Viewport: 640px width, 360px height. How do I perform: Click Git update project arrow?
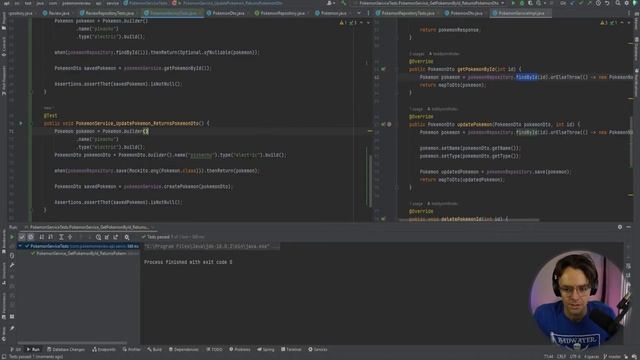click(572, 3)
